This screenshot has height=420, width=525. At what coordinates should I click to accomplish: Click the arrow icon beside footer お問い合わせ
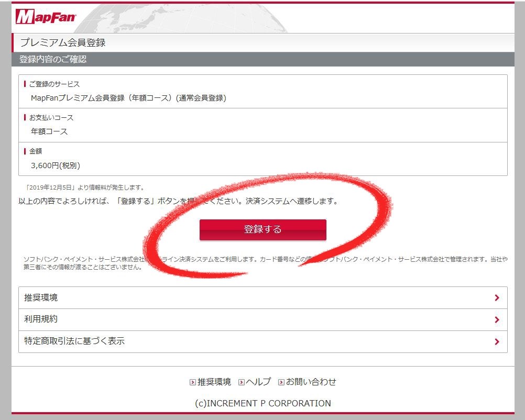click(281, 382)
